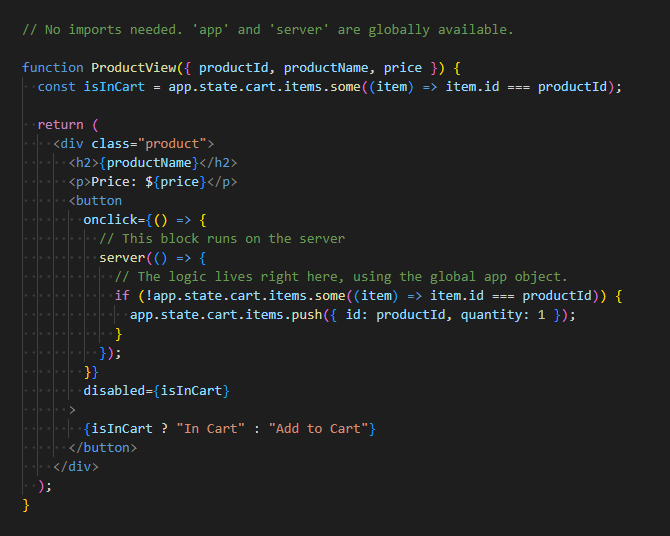Click the opening h2 tag
Screen dimensions: 670x536
pyautogui.click(x=83, y=163)
